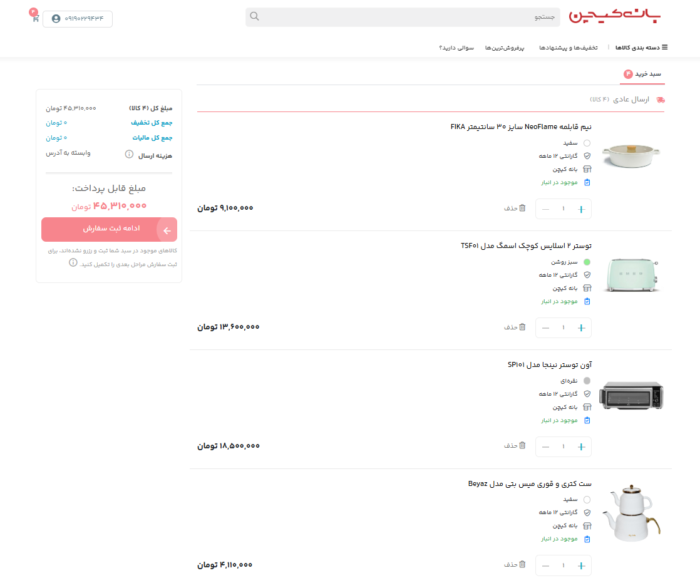Click stock clipboard icon for Beyaz kettle
Viewport: 700px width, 588px height.
587,539
